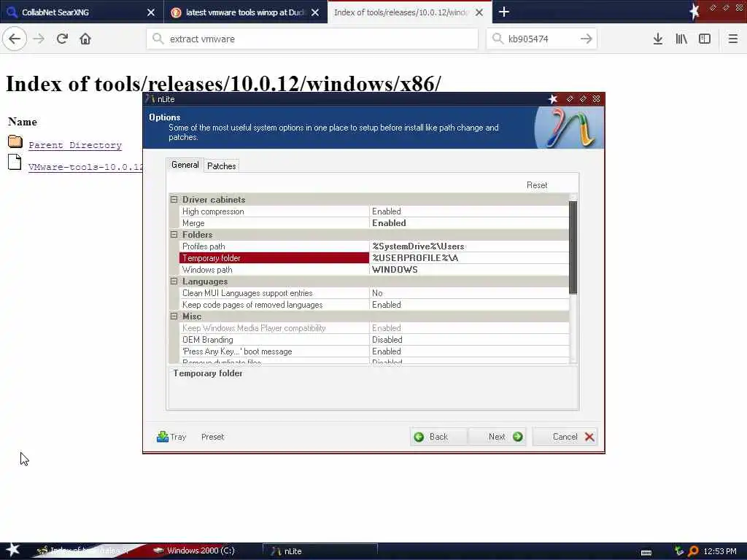The image size is (747, 560).
Task: Open the magnifier tray icon
Action: [694, 551]
